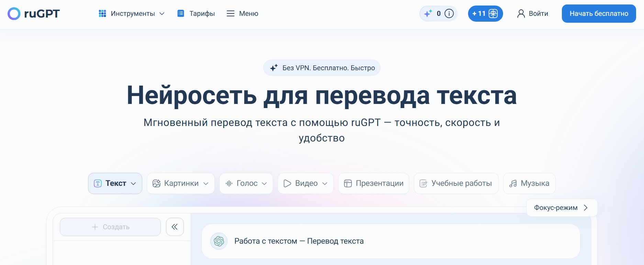Click the Учебные работы notepad icon
Screen dimensions: 644x265
424,183
